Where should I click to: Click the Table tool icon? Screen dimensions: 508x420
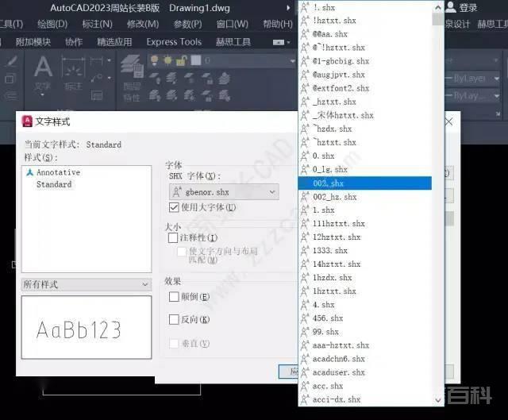coord(97,95)
